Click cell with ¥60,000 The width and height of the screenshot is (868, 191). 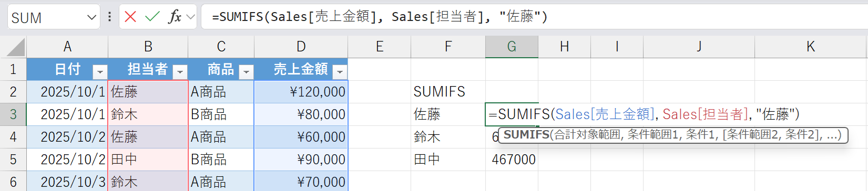click(x=301, y=137)
